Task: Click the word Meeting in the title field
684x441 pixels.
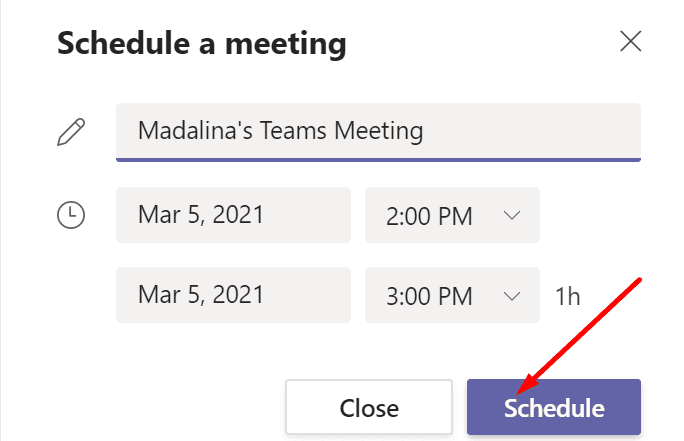Action: tap(379, 131)
